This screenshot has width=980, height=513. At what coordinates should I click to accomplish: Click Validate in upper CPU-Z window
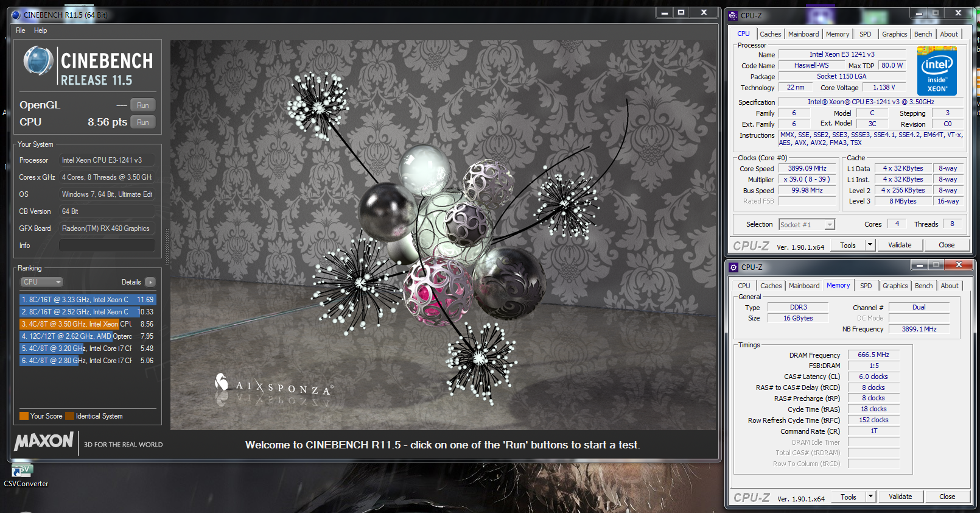[900, 246]
